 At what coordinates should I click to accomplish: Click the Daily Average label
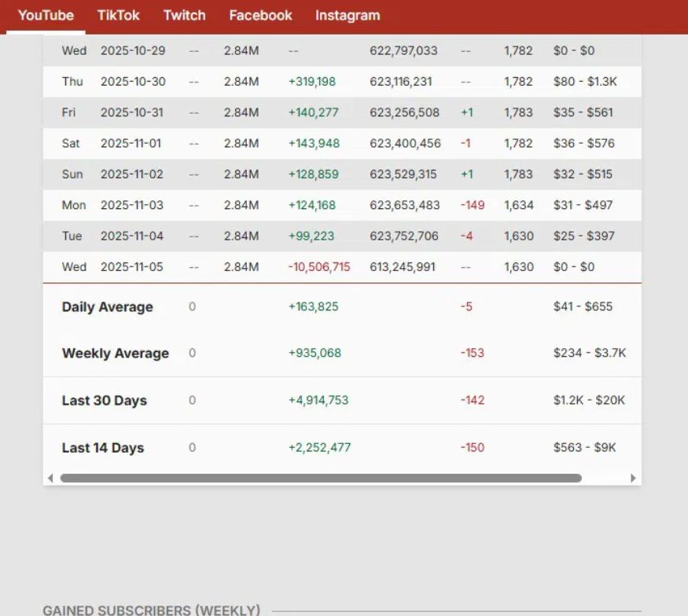click(x=108, y=307)
